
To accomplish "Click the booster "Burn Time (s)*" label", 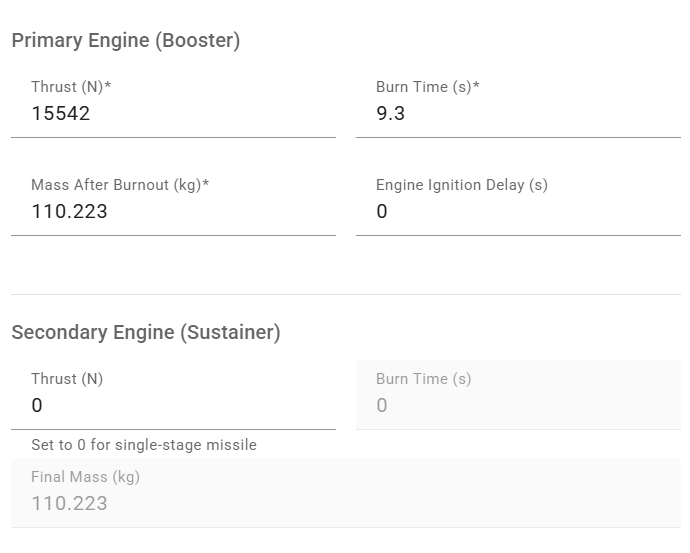I will point(428,87).
